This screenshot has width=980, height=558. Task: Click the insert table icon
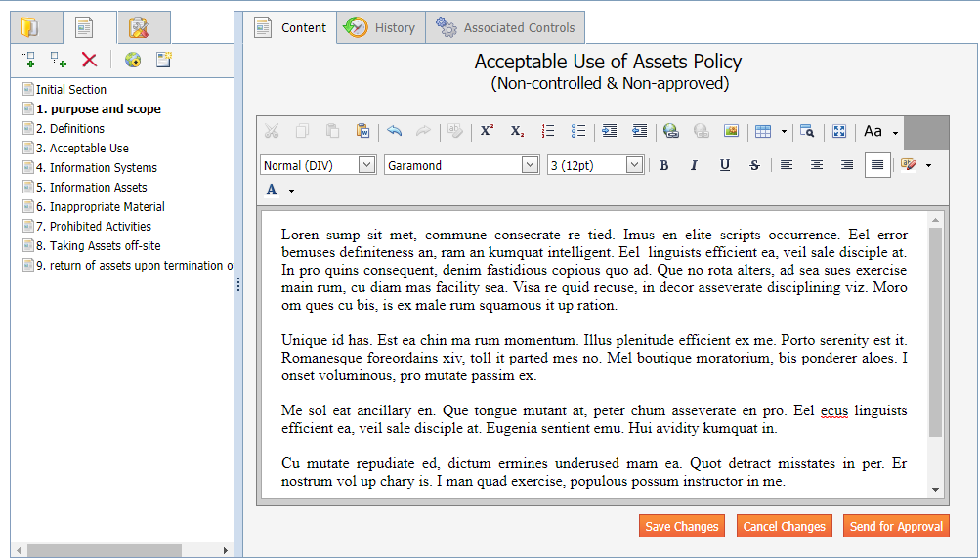pos(763,131)
